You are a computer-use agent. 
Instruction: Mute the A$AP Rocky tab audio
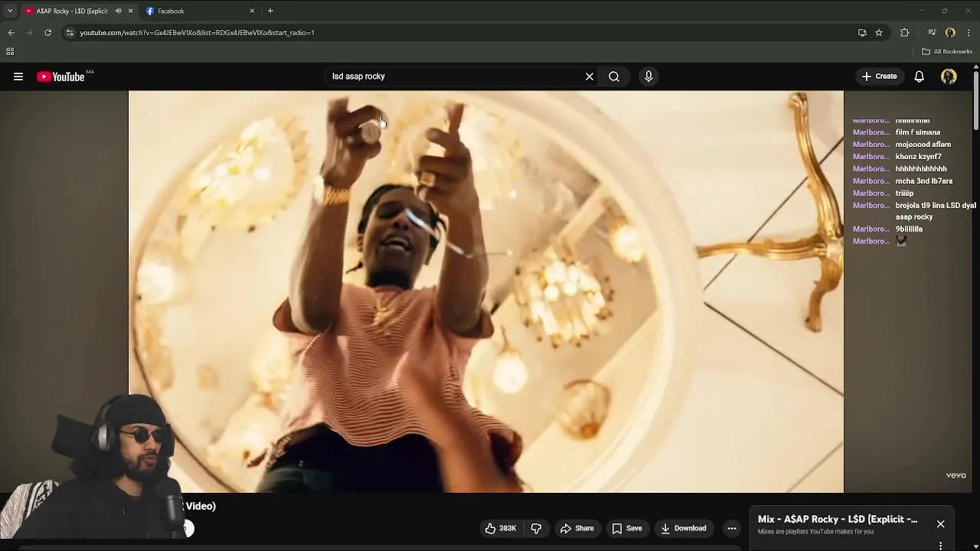pyautogui.click(x=118, y=11)
